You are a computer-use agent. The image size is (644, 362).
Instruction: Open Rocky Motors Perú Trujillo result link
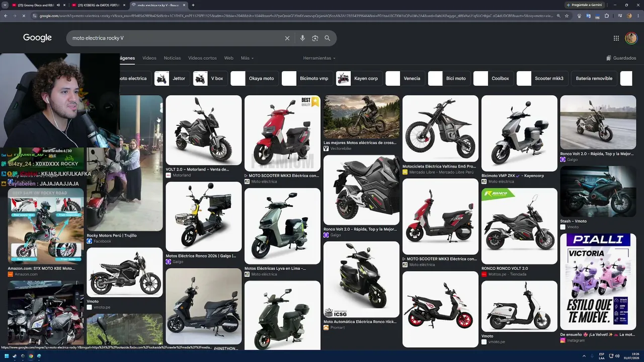(x=112, y=235)
